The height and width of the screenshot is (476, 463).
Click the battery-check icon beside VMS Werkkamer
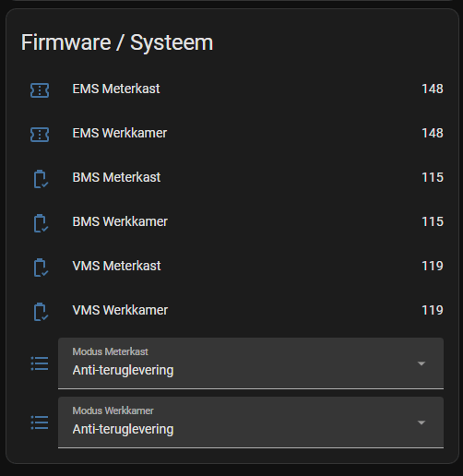41,312
